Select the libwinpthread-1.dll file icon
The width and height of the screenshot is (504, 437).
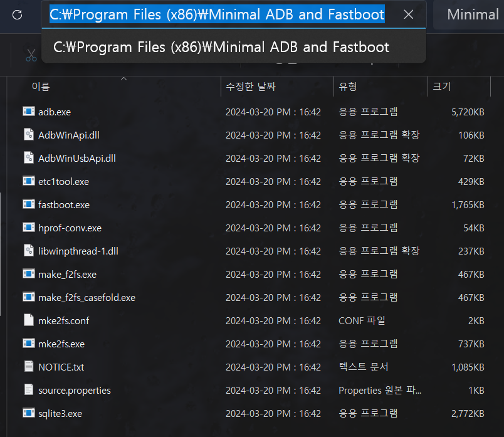click(x=28, y=251)
